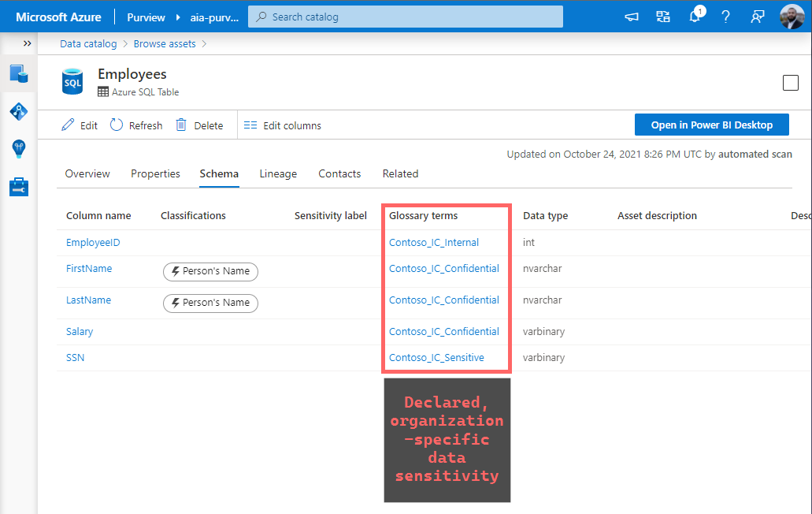Click varbinary in the Salary row
The image size is (812, 514).
[x=543, y=332]
